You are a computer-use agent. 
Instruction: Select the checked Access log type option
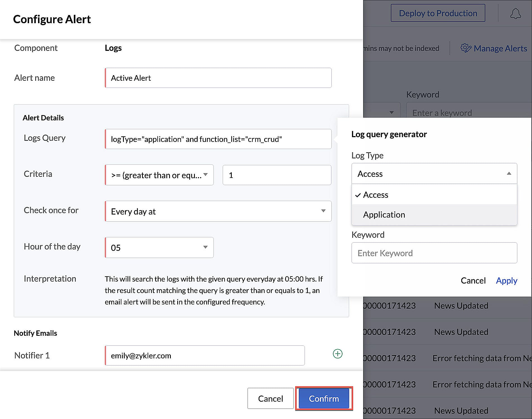[x=375, y=195]
